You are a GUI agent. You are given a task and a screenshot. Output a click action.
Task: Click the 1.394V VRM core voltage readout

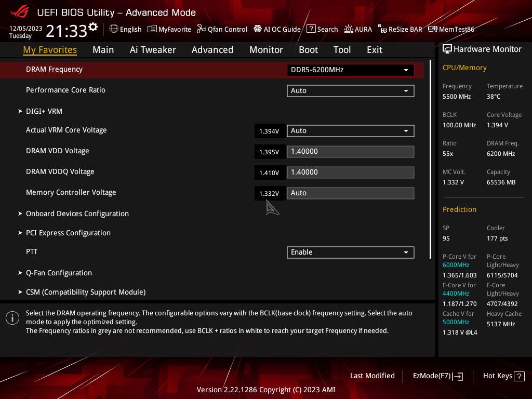click(269, 131)
